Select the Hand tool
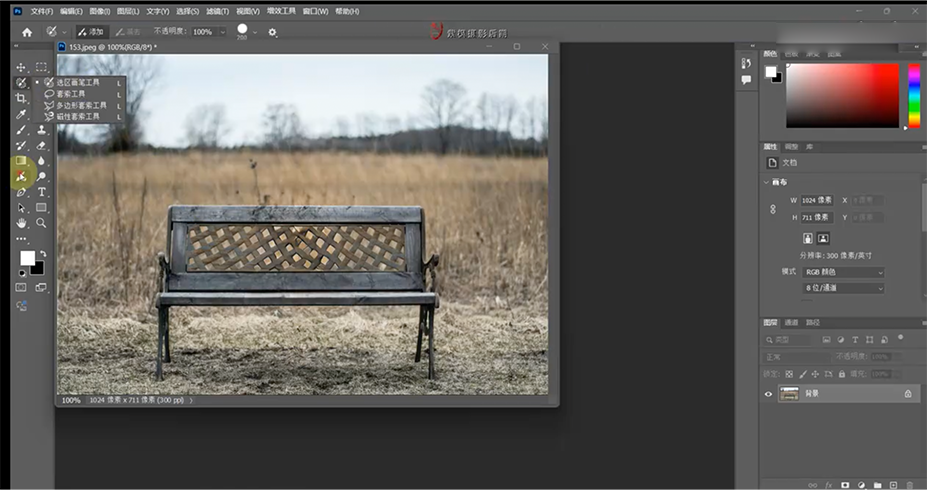The width and height of the screenshot is (927, 490). click(21, 223)
